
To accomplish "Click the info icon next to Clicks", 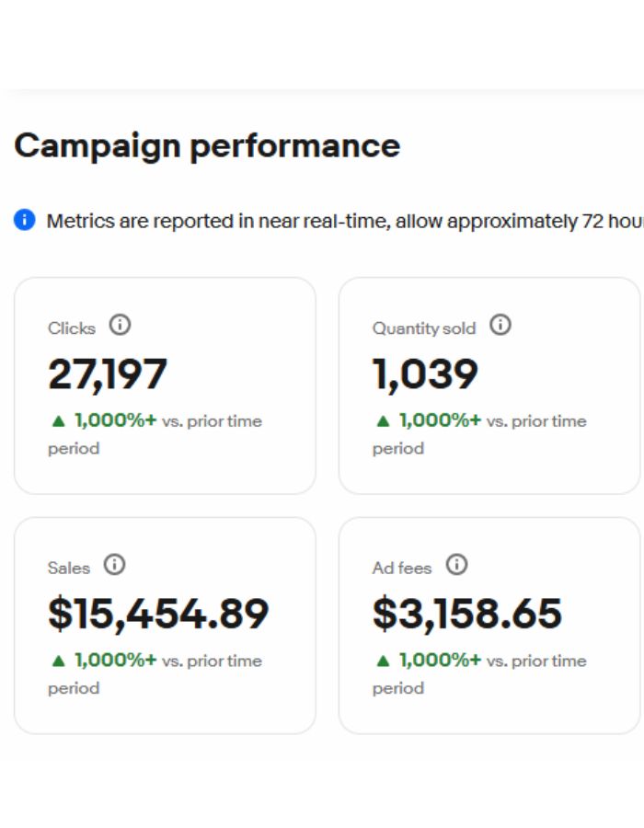I will click(x=121, y=325).
